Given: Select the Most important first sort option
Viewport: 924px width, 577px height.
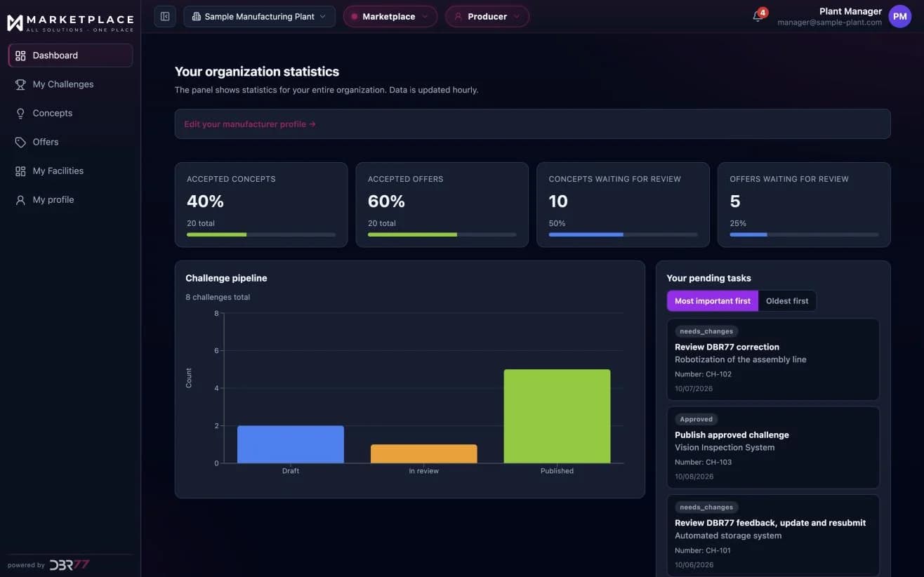Looking at the screenshot, I should coord(713,300).
